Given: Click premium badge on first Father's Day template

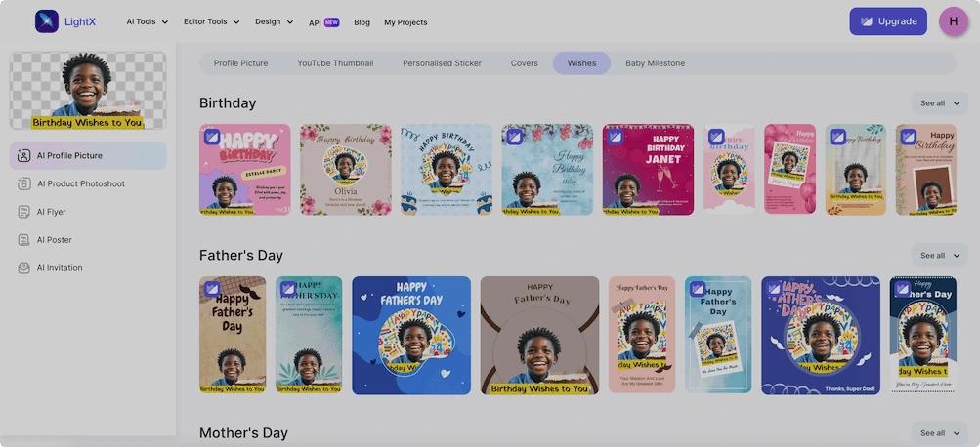Looking at the screenshot, I should [x=212, y=289].
